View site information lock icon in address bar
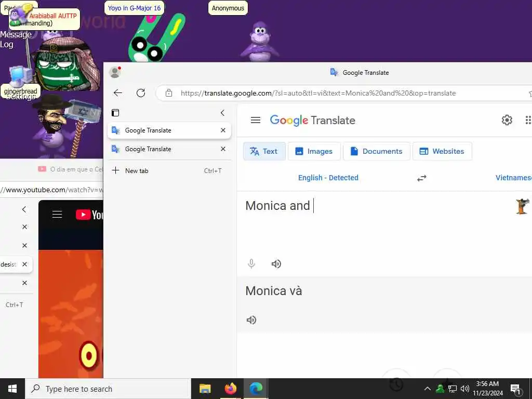This screenshot has width=532, height=399. click(x=169, y=93)
